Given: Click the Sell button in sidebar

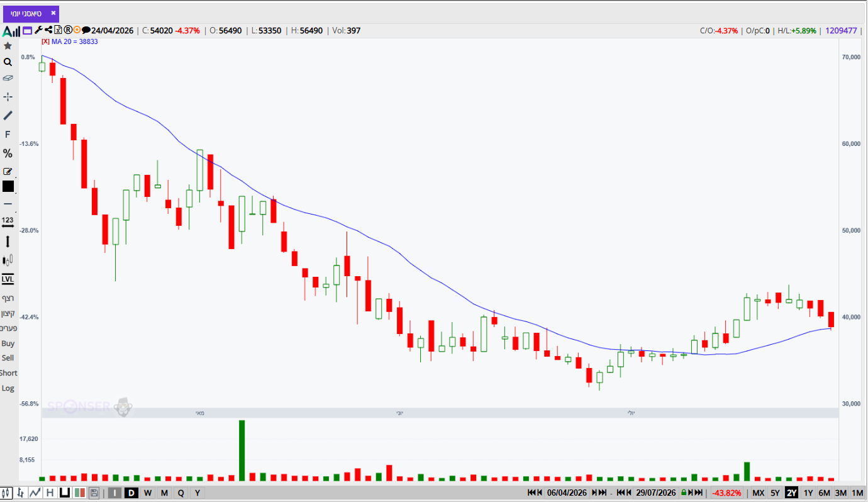Looking at the screenshot, I should click(x=8, y=358).
